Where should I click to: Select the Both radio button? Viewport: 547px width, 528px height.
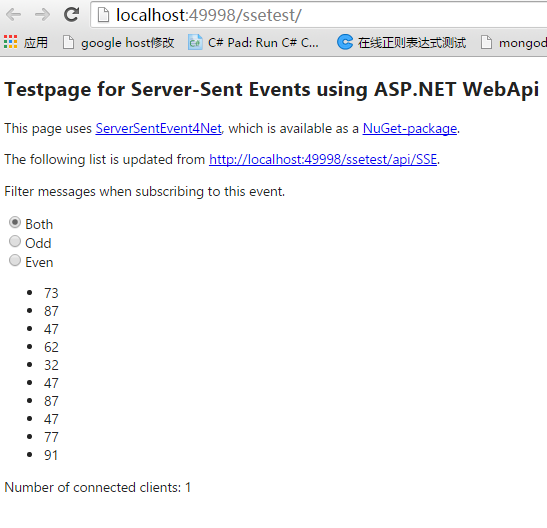click(15, 222)
